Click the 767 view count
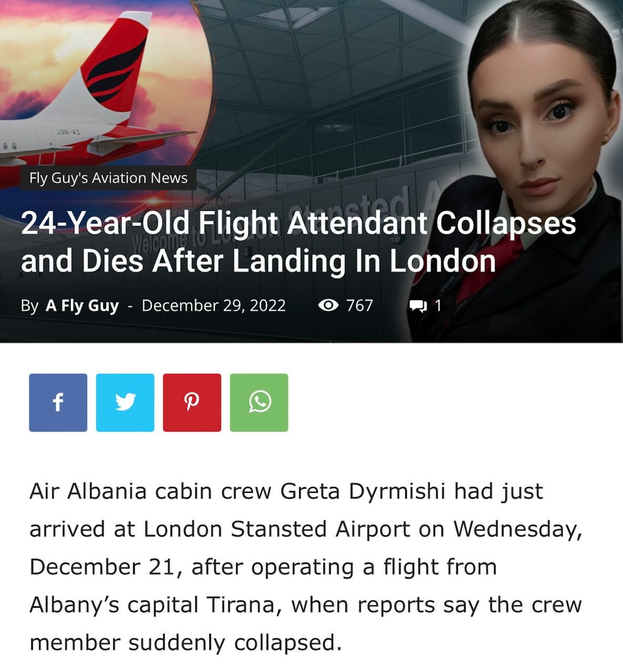 tap(360, 305)
